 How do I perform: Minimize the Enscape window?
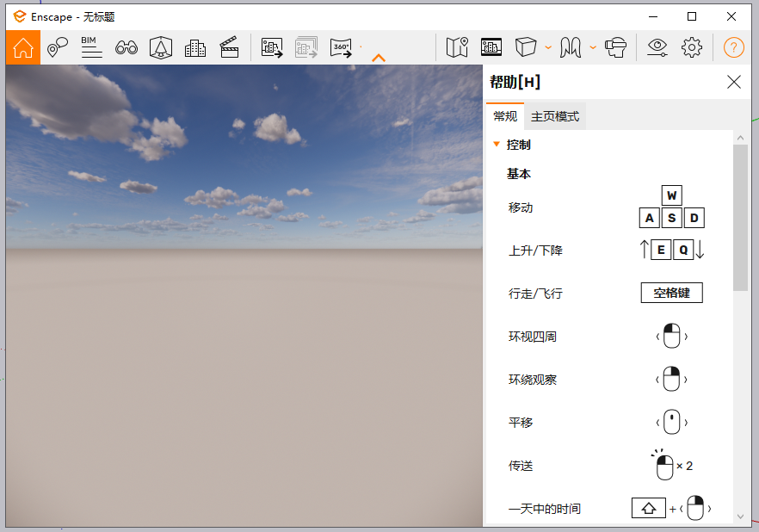(x=653, y=16)
